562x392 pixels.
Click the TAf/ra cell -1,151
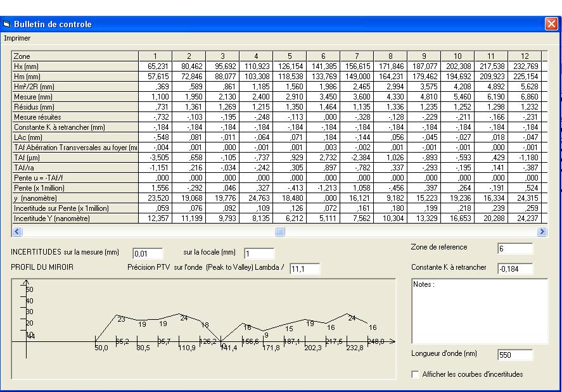point(155,167)
